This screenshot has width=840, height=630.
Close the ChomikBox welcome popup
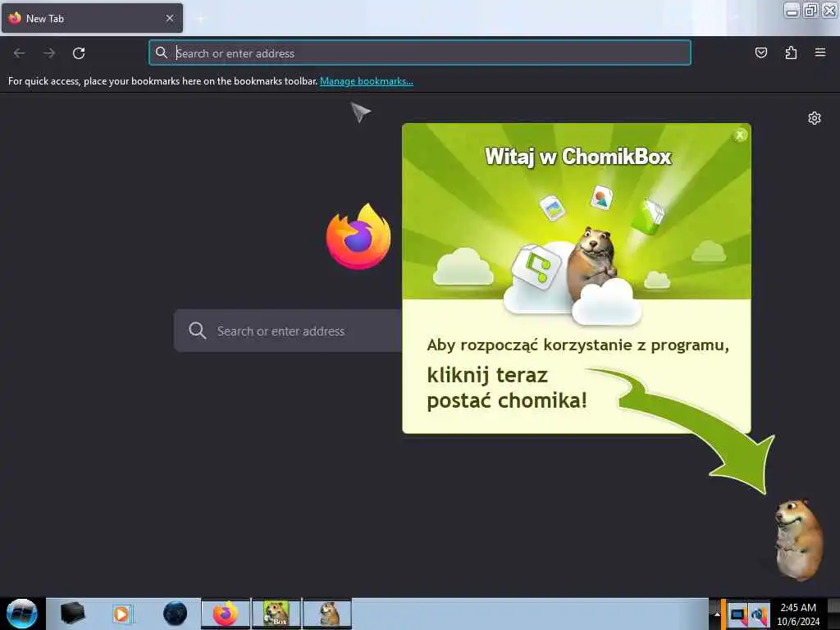point(740,135)
